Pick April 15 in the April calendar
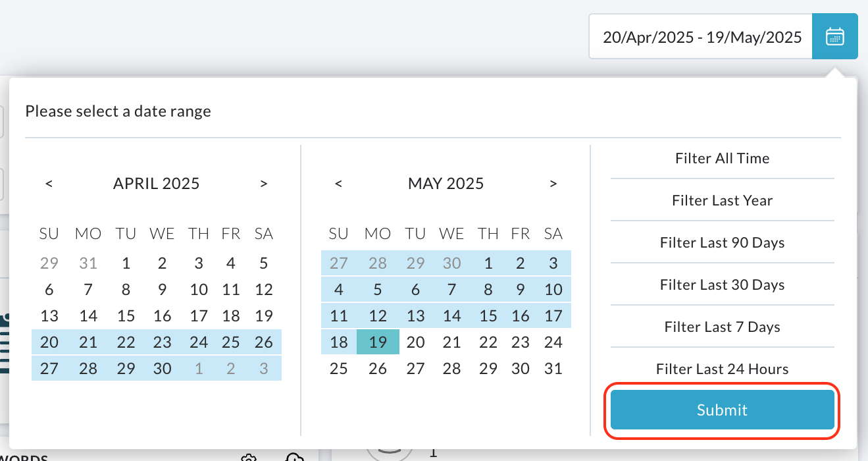Image resolution: width=868 pixels, height=461 pixels. pos(126,315)
